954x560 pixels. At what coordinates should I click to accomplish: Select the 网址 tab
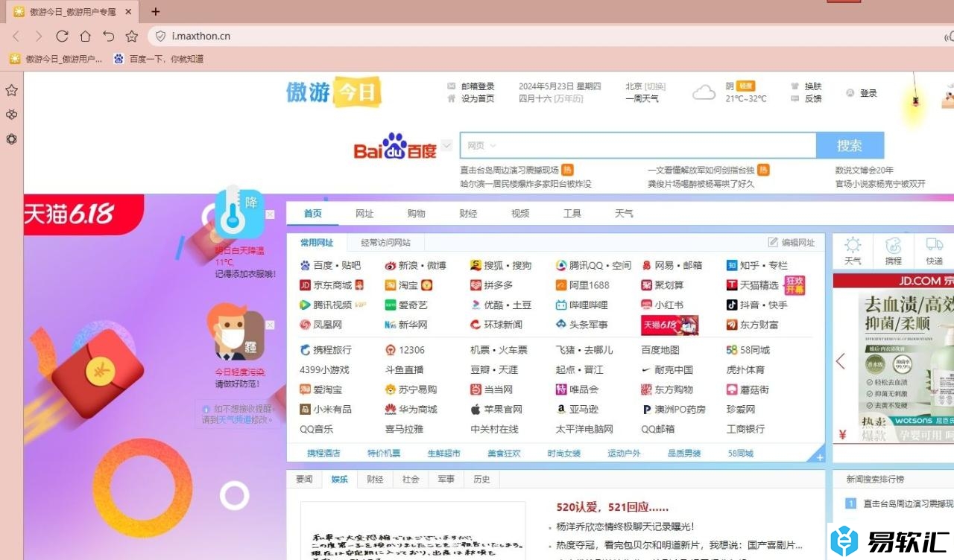[364, 213]
